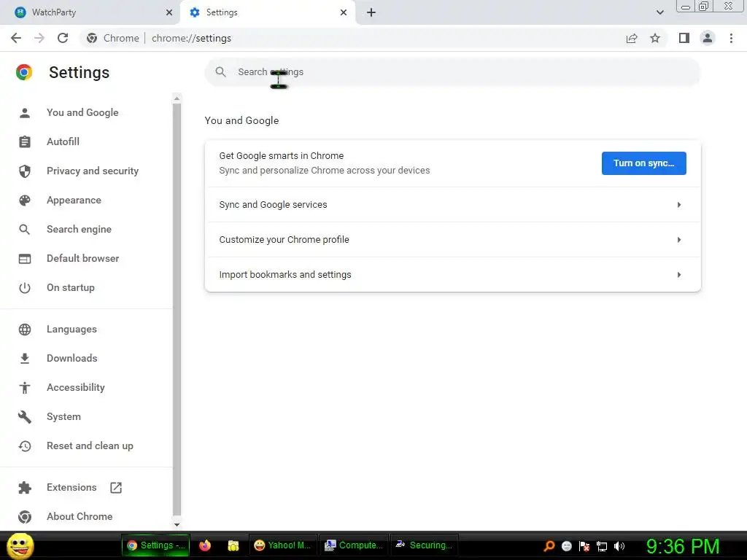
Task: Open Autofill settings section
Action: click(x=63, y=142)
